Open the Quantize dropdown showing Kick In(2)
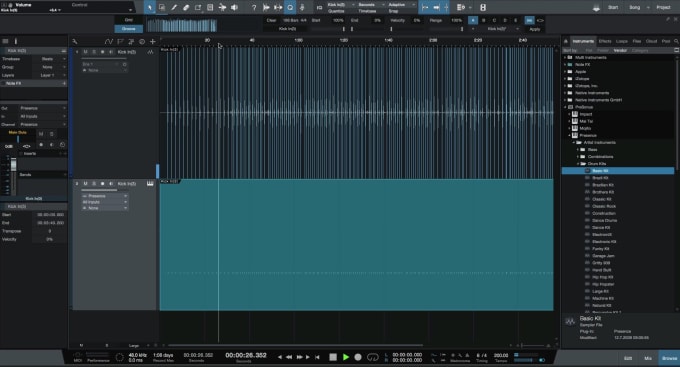Image resolution: width=680 pixels, height=367 pixels. coord(340,5)
